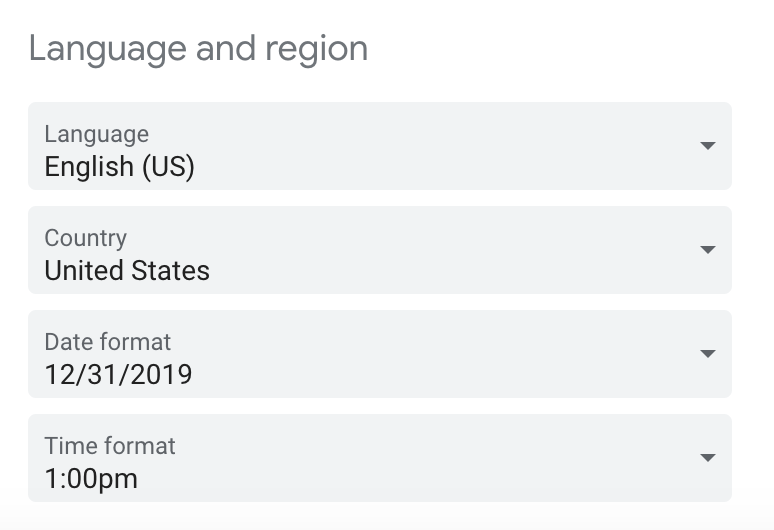The width and height of the screenshot is (774, 530).
Task: Open the Country dropdown
Action: 380,250
